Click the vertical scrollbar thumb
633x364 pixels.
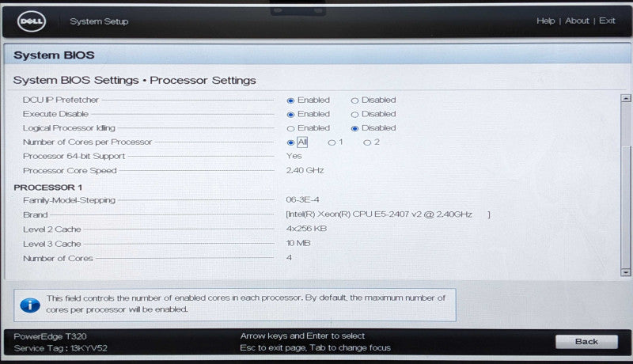(x=626, y=206)
